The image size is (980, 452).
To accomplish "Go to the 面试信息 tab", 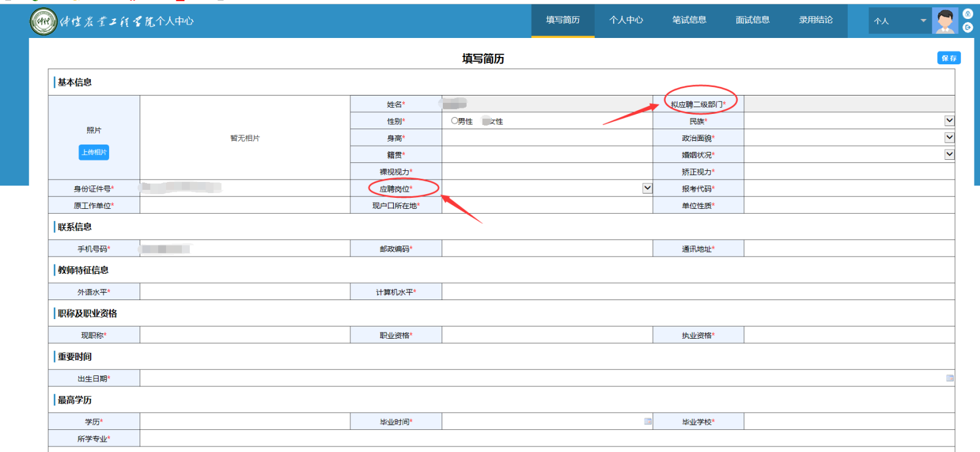I will click(x=752, y=20).
